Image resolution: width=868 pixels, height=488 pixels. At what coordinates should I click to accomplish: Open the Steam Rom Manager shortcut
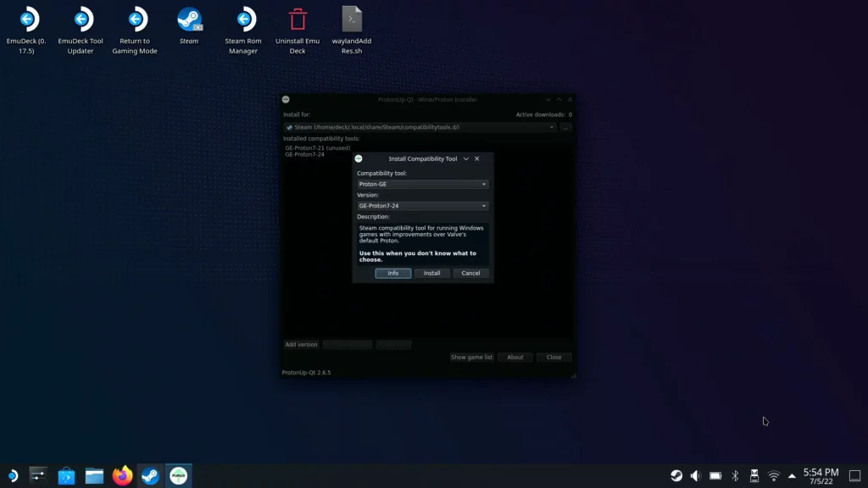click(243, 30)
